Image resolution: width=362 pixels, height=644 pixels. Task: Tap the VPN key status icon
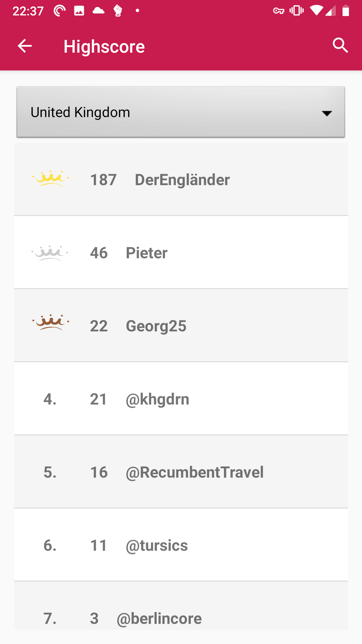coord(279,11)
